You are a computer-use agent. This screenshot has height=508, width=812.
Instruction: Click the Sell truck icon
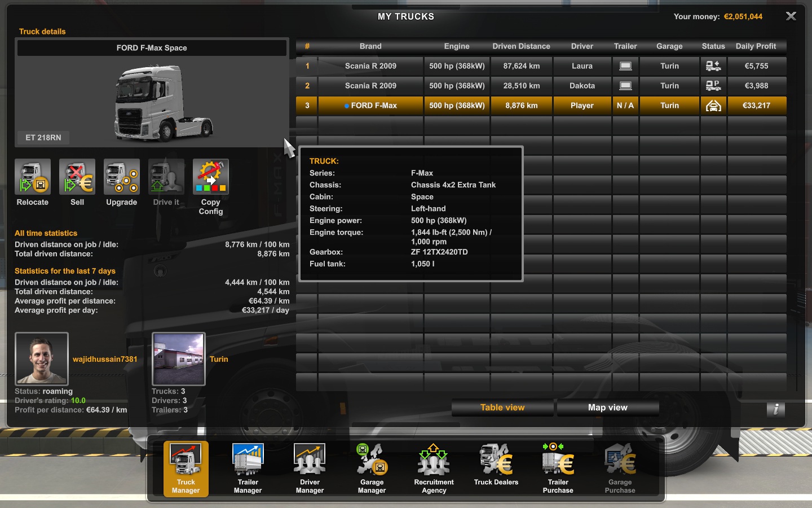click(x=77, y=177)
